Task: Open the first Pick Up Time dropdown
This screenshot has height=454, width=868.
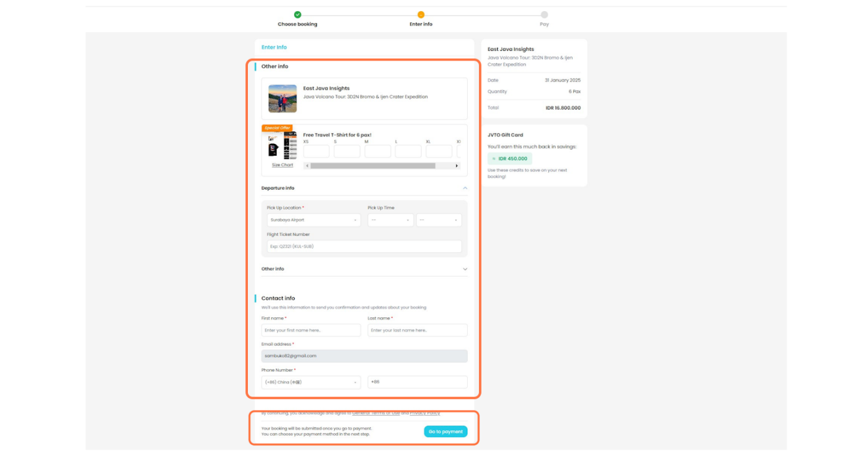Action: tap(390, 220)
